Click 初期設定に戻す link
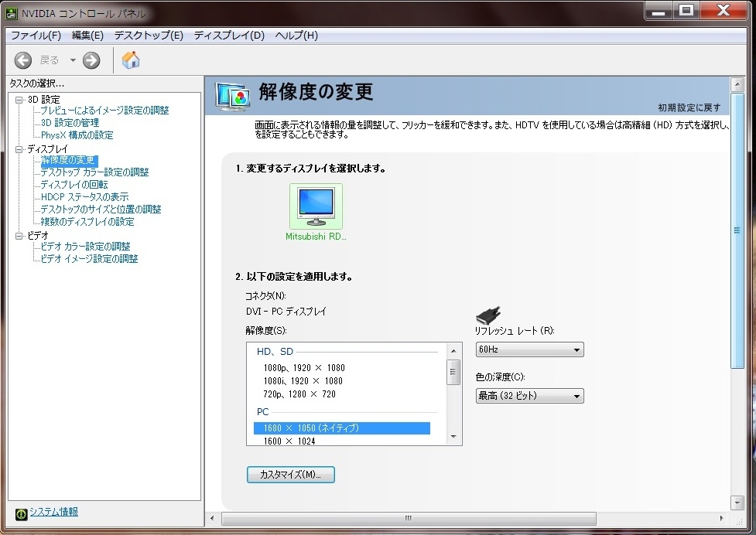Viewport: 756px width, 535px height. tap(689, 107)
